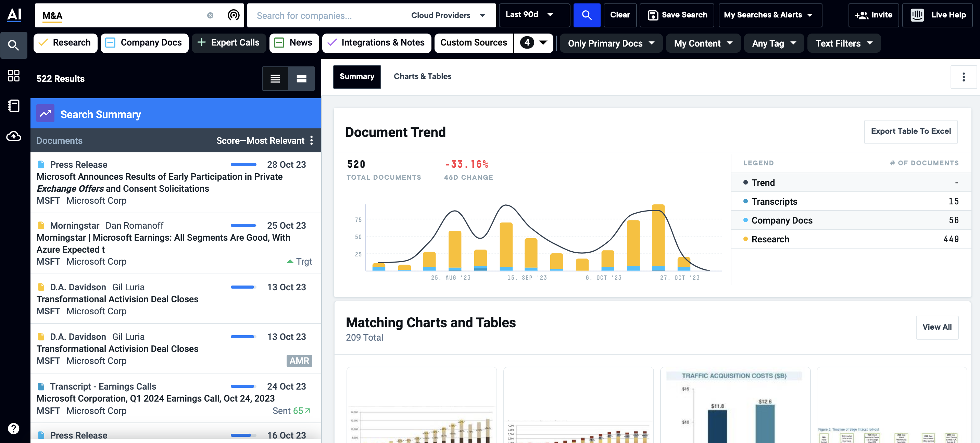Click Export Table To Excel
Image resolution: width=980 pixels, height=443 pixels.
911,131
